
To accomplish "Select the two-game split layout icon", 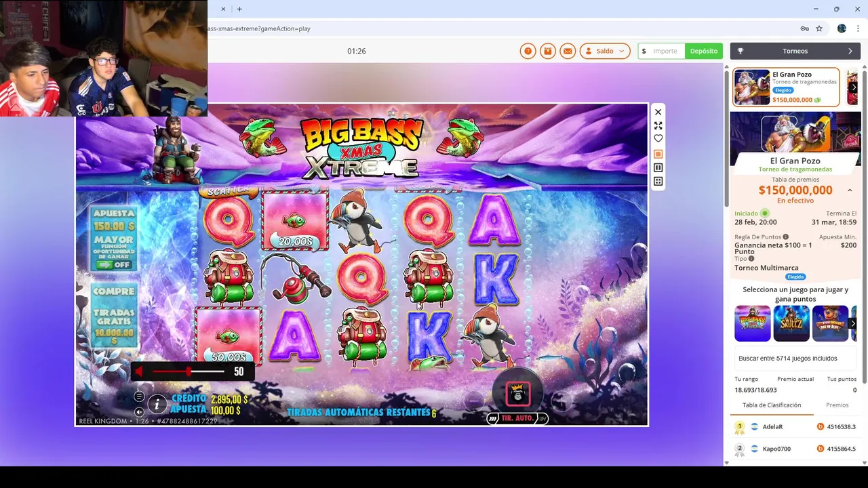I will click(658, 167).
